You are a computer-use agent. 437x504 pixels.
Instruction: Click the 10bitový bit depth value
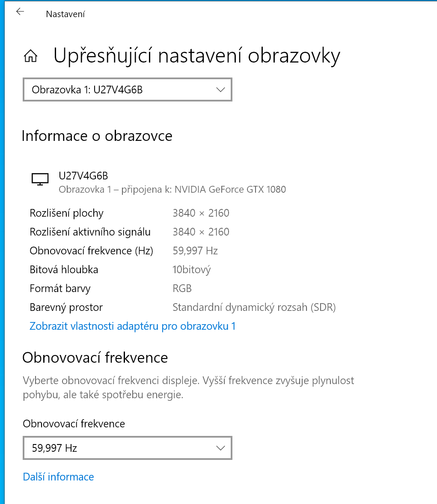click(x=191, y=270)
